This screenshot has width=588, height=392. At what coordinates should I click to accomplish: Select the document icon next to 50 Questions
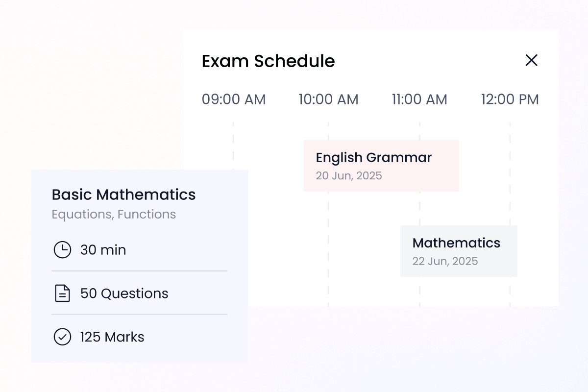coord(62,294)
